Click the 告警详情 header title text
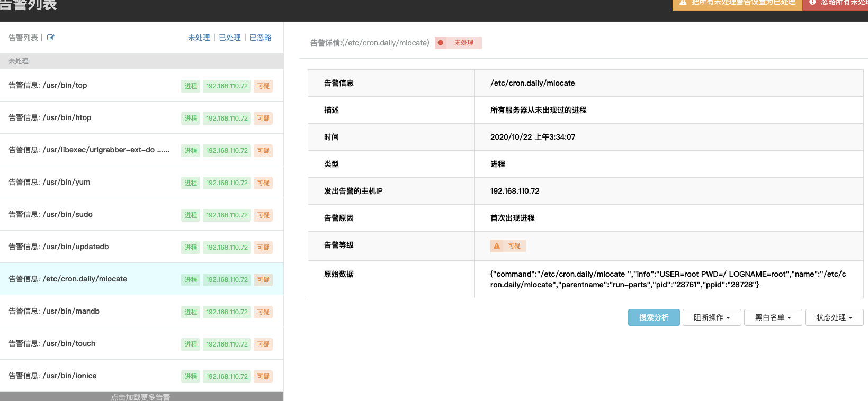The height and width of the screenshot is (401, 868). [370, 43]
